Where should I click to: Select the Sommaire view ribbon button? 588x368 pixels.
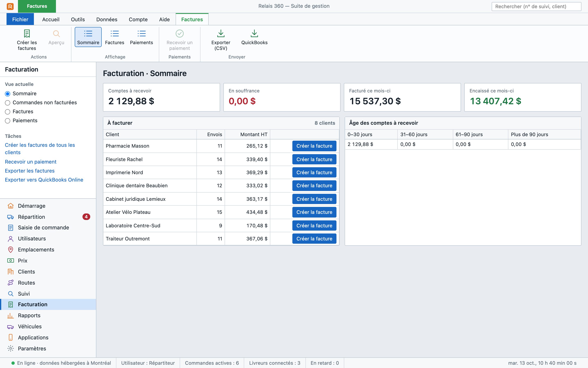click(x=88, y=37)
